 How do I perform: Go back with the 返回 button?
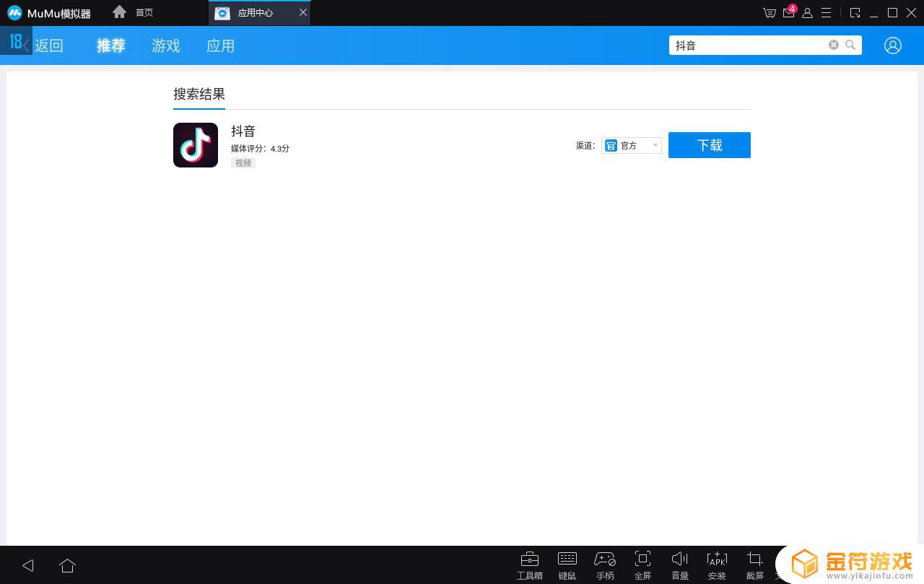click(x=43, y=45)
